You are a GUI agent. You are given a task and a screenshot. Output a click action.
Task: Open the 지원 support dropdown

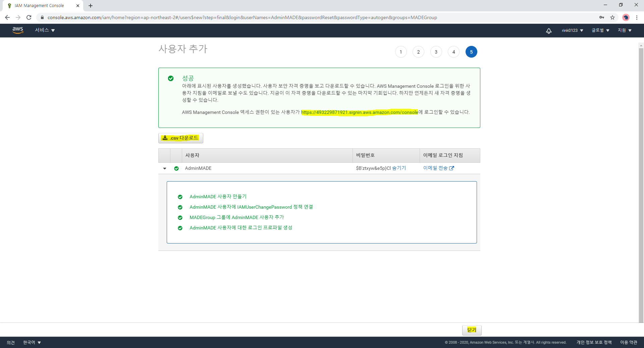point(625,30)
